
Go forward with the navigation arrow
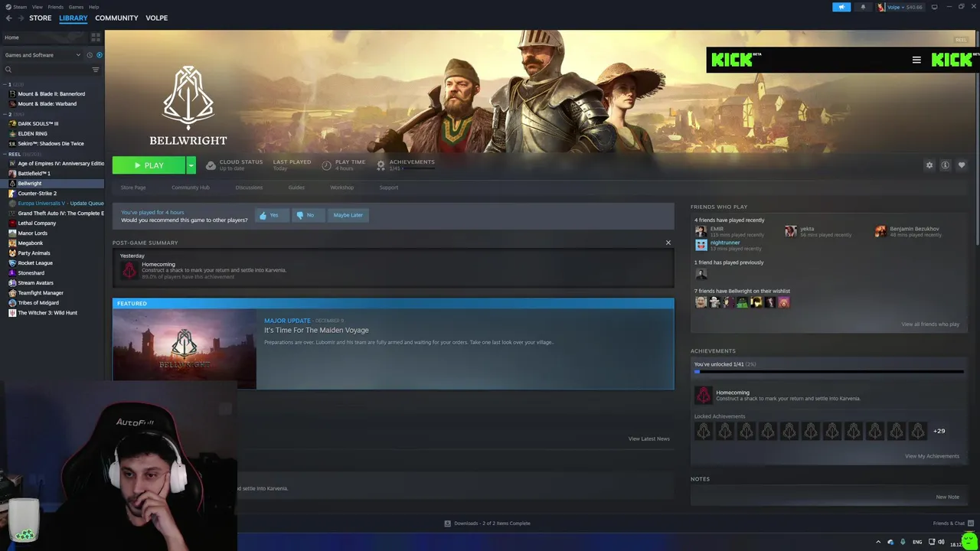(21, 18)
